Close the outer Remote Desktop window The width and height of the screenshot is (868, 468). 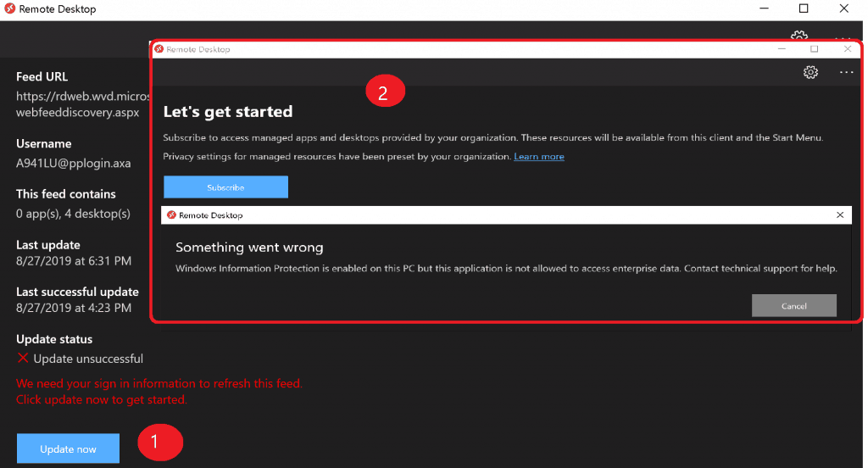[843, 8]
